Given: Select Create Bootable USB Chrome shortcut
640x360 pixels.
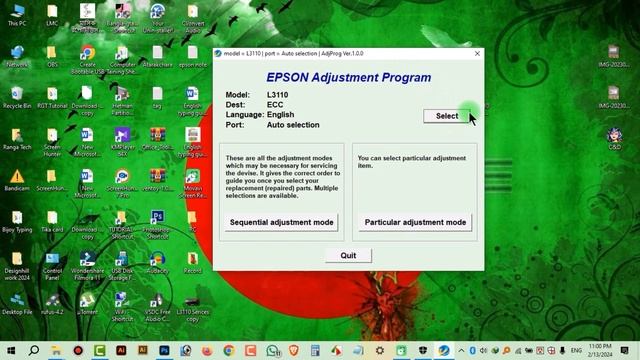Looking at the screenshot, I should (87, 60).
